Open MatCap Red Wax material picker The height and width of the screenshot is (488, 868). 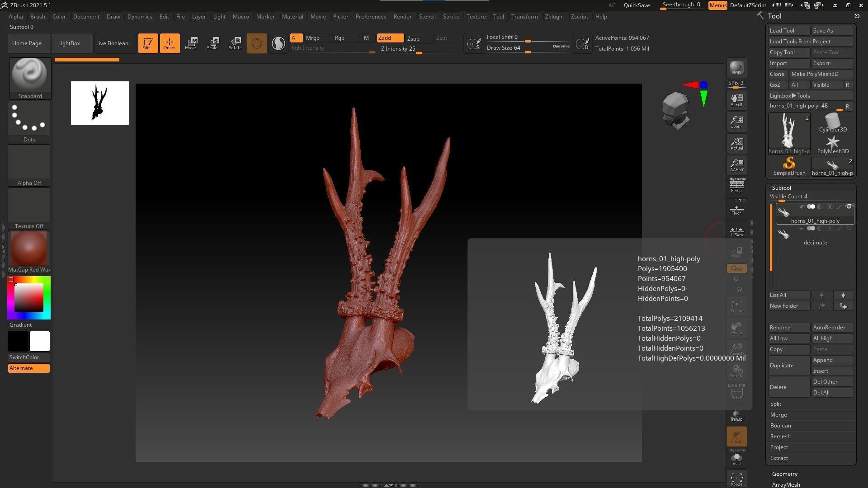pos(29,252)
